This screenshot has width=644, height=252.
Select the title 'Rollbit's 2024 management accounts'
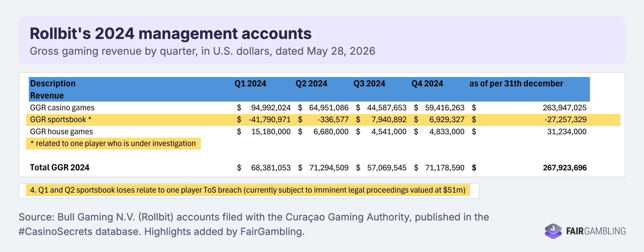pyautogui.click(x=171, y=33)
